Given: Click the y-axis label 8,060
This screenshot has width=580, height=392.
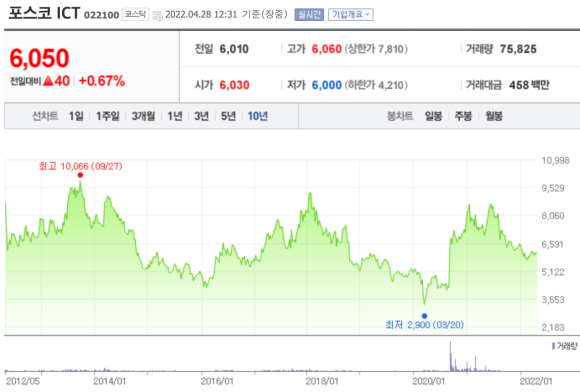Looking at the screenshot, I should (553, 216).
